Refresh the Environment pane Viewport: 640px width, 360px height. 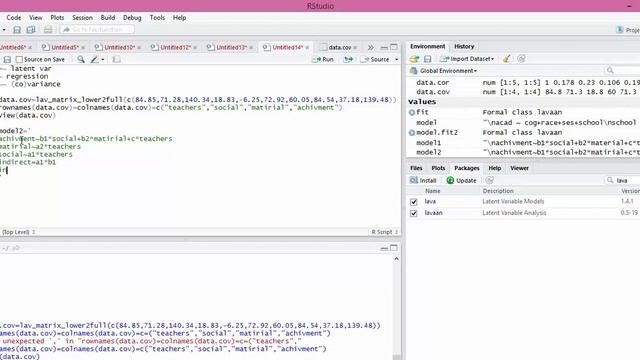pos(521,59)
